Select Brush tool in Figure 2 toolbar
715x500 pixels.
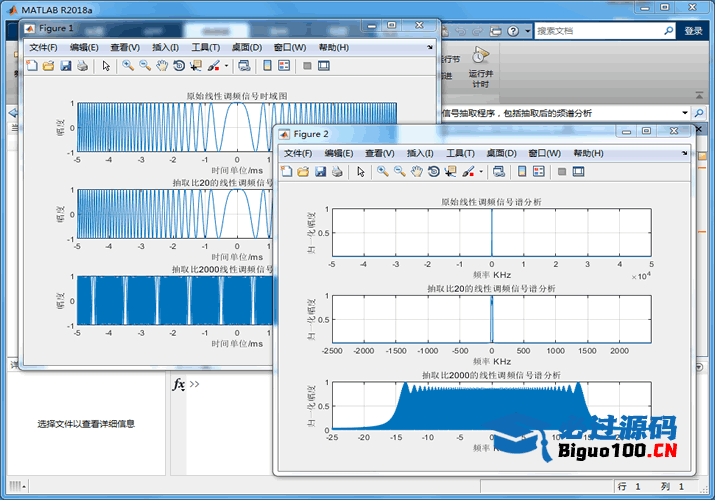click(468, 171)
